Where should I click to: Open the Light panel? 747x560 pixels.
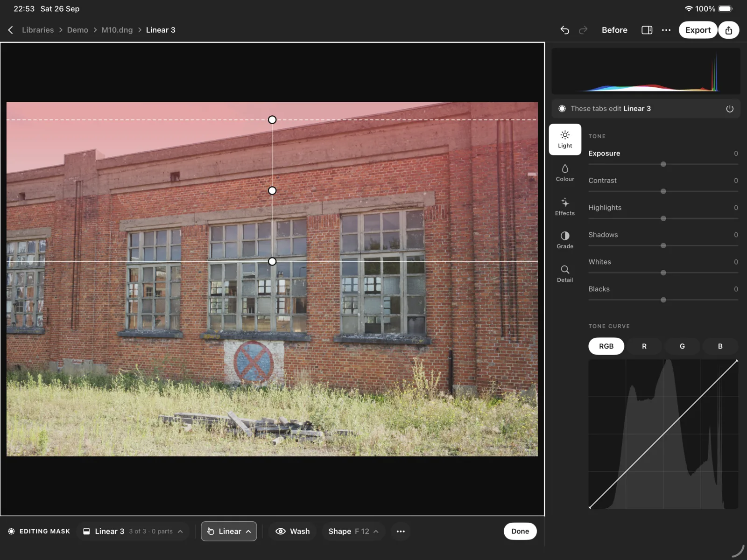(x=565, y=139)
